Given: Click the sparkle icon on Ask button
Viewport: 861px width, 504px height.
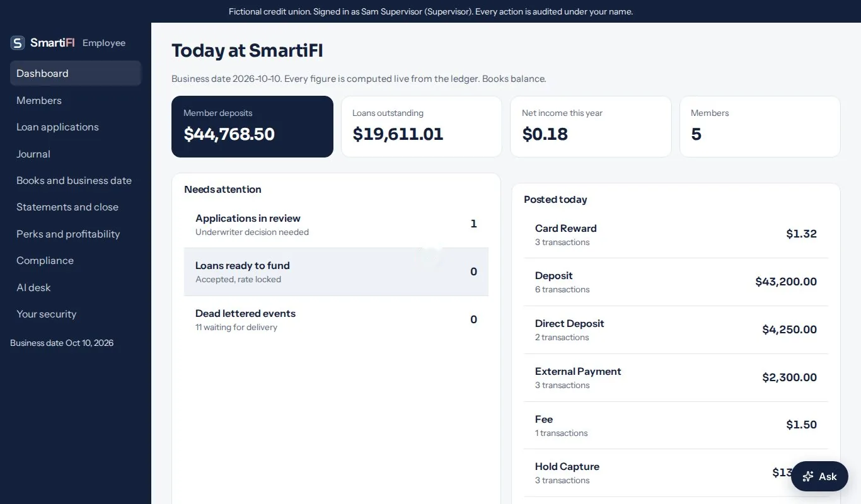Looking at the screenshot, I should point(808,476).
